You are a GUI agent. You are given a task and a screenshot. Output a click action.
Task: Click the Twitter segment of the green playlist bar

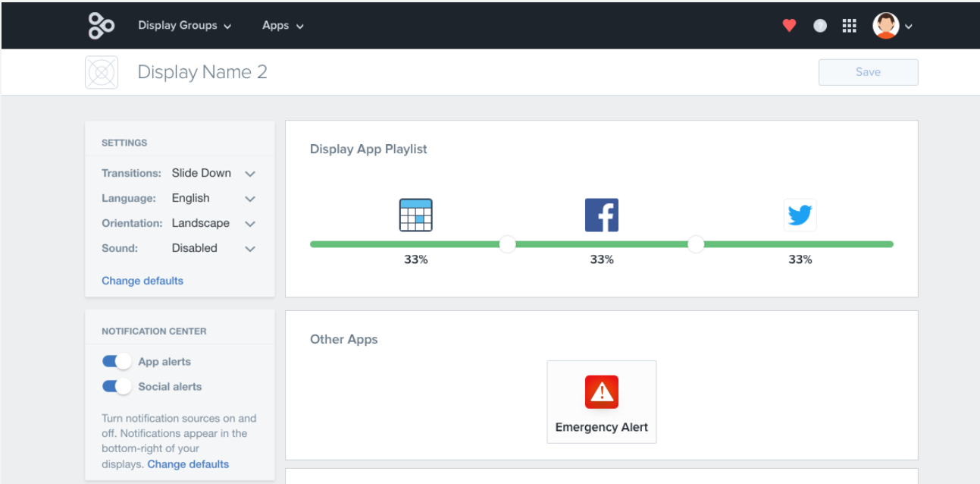pyautogui.click(x=799, y=244)
